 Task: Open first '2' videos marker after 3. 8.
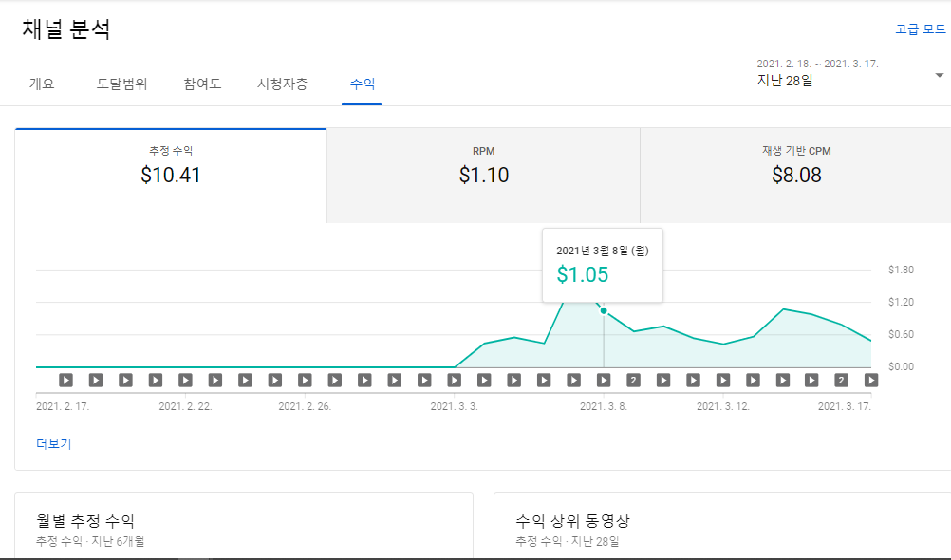tap(633, 381)
